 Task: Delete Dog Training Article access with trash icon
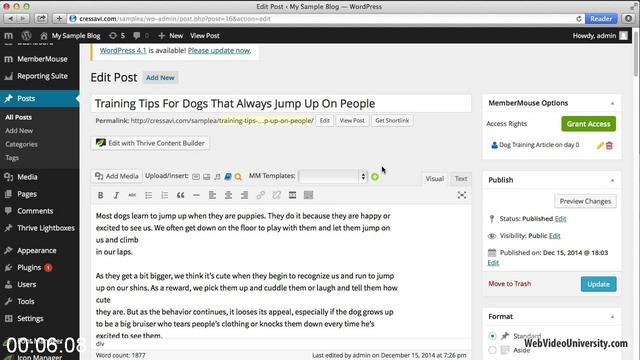[609, 145]
